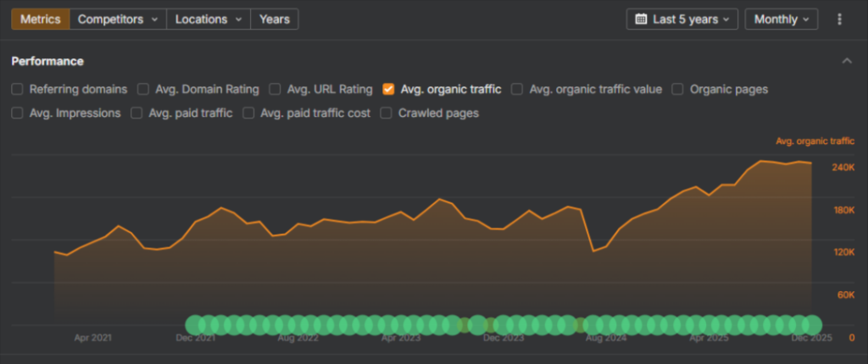Screen dimensions: 868x364
Task: Click the Avg. organic traffic axis legend
Action: (815, 141)
